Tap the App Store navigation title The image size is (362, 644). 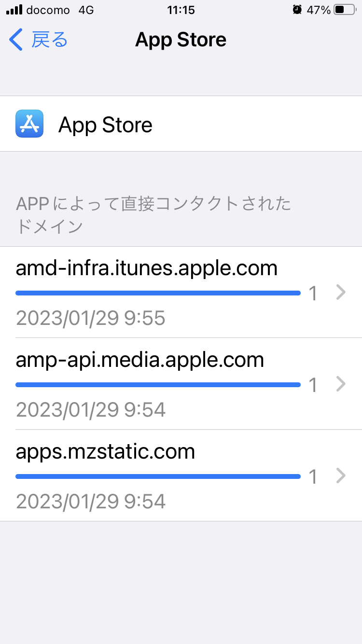click(x=181, y=40)
